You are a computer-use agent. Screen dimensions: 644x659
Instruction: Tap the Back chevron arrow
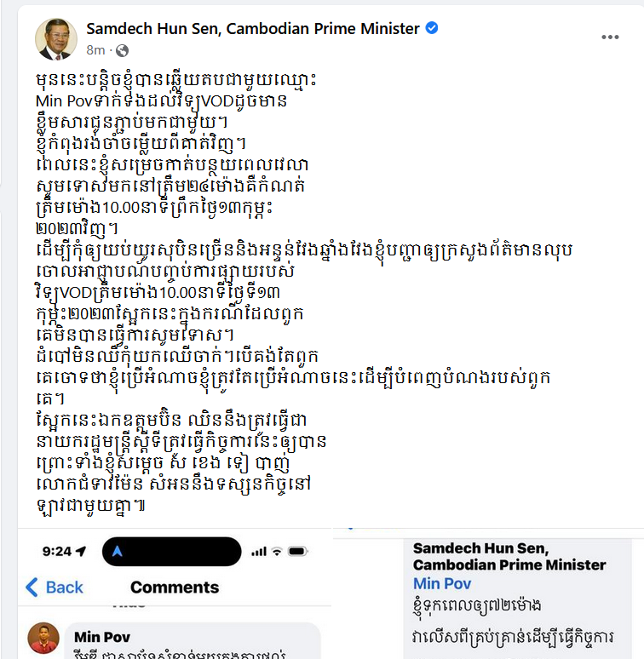[32, 587]
